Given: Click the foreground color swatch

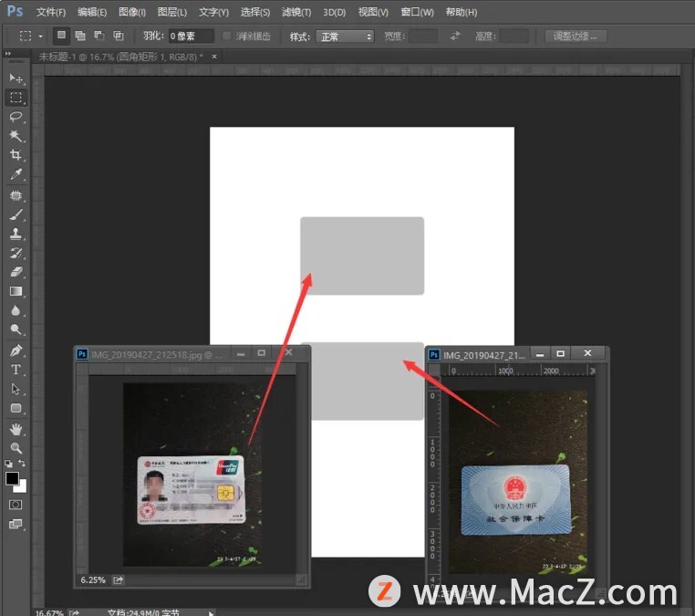Looking at the screenshot, I should [13, 478].
